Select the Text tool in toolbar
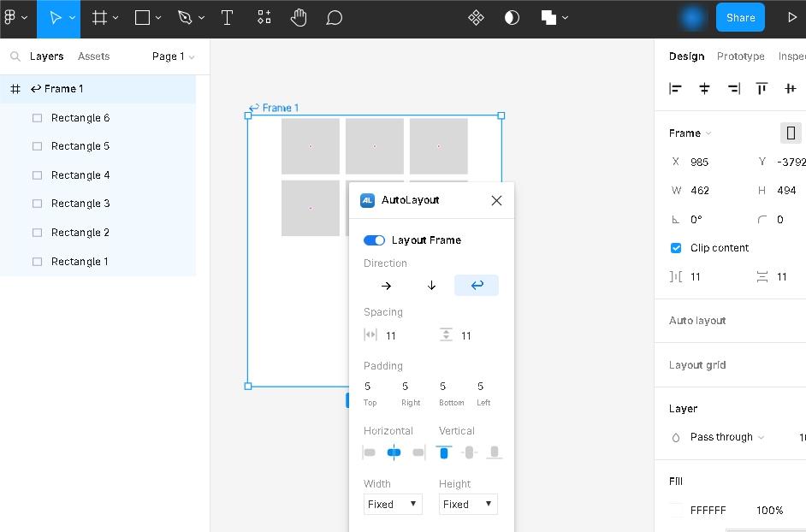Image resolution: width=806 pixels, height=532 pixels. click(227, 18)
